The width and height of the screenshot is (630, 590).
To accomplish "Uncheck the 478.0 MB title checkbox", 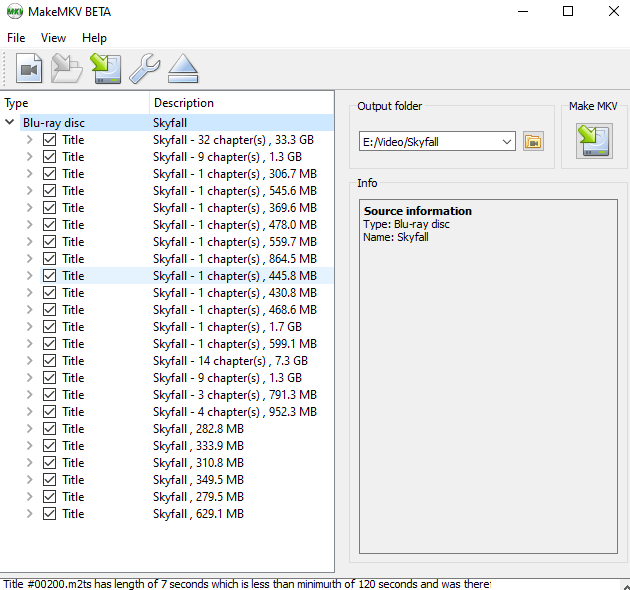I will click(x=49, y=225).
